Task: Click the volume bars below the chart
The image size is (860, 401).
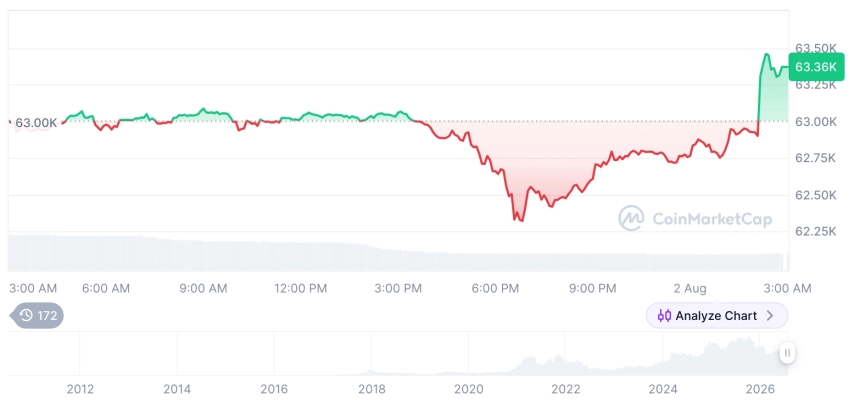Action: [398, 254]
